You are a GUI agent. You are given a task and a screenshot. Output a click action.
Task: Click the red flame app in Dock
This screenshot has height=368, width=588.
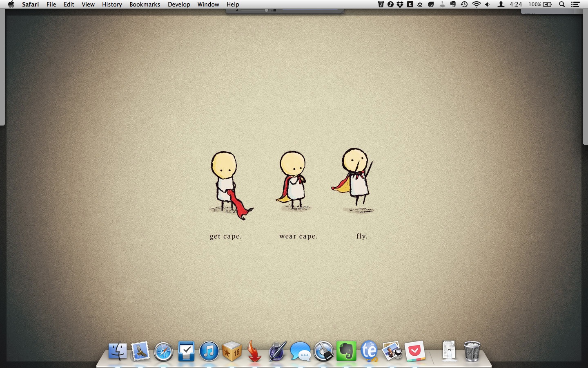pyautogui.click(x=254, y=351)
